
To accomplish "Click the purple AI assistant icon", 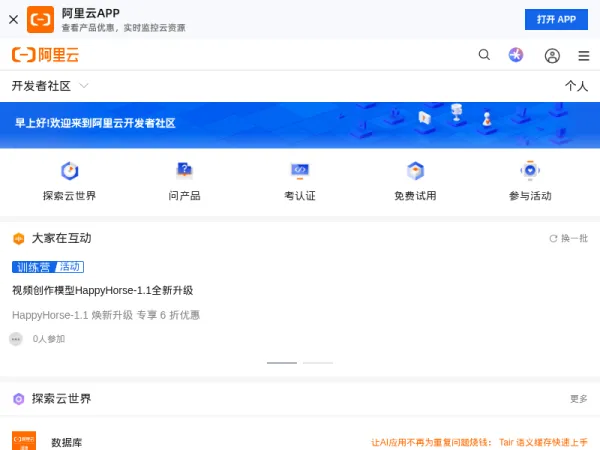I will click(516, 55).
